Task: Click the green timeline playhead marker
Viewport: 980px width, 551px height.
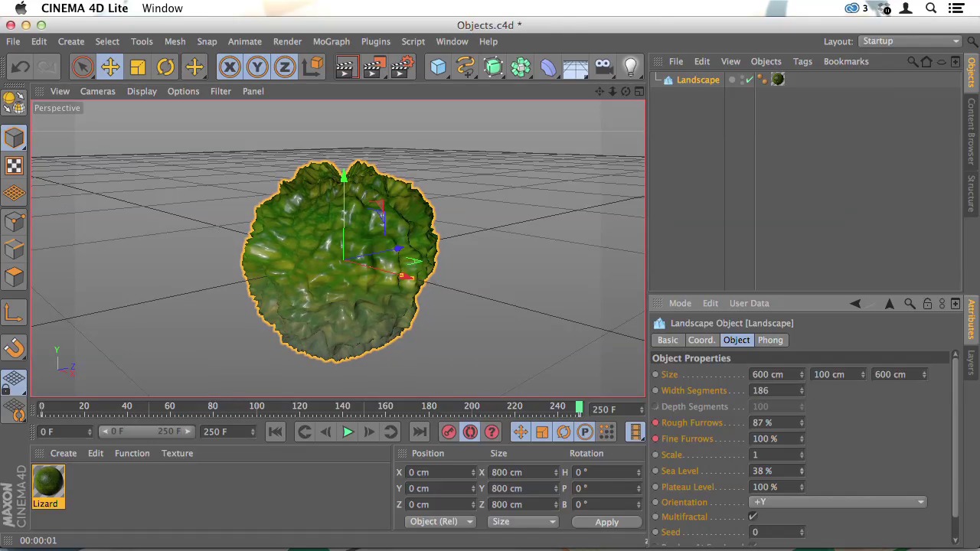Action: pyautogui.click(x=579, y=407)
